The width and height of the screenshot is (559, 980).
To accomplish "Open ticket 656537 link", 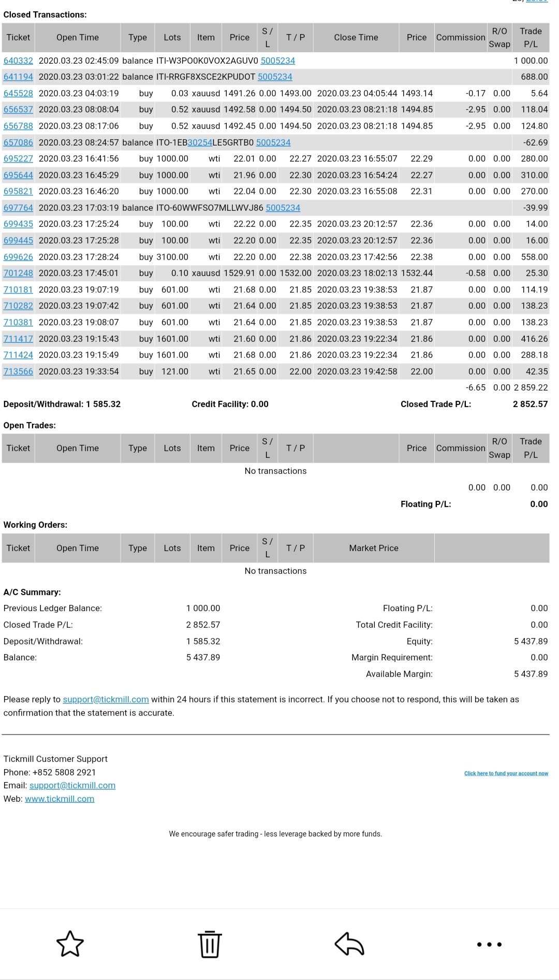I will (18, 109).
